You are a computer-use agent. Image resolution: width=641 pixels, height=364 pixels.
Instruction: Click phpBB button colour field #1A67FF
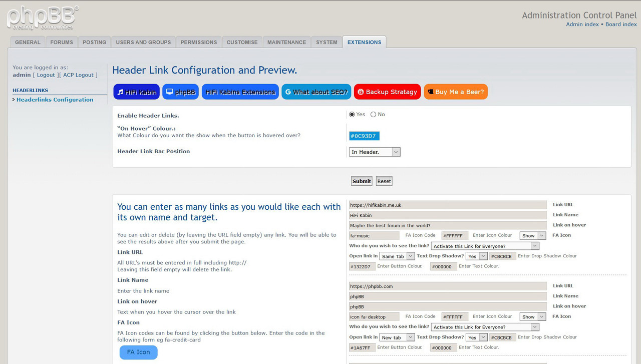tap(362, 347)
